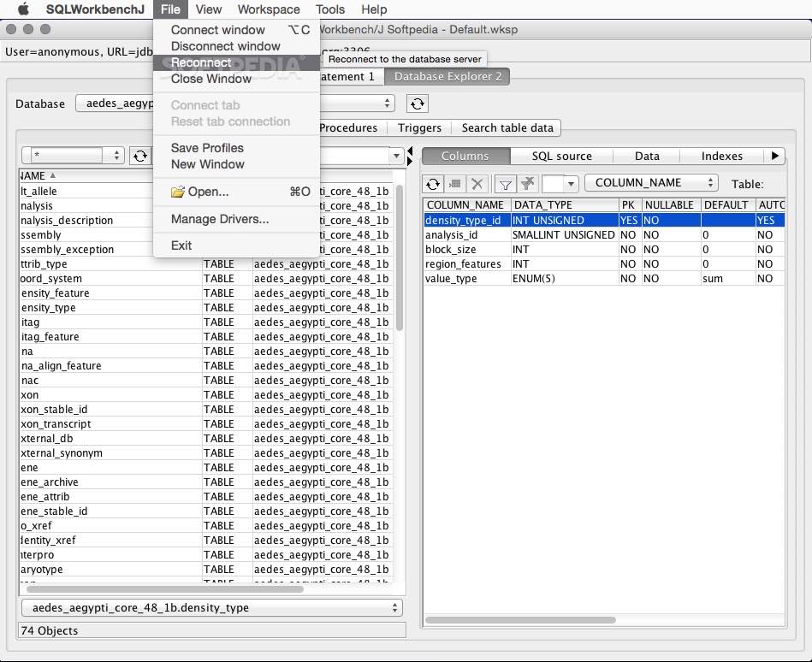Click the delete X icon in Columns toolbar
The height and width of the screenshot is (662, 812).
[x=477, y=183]
